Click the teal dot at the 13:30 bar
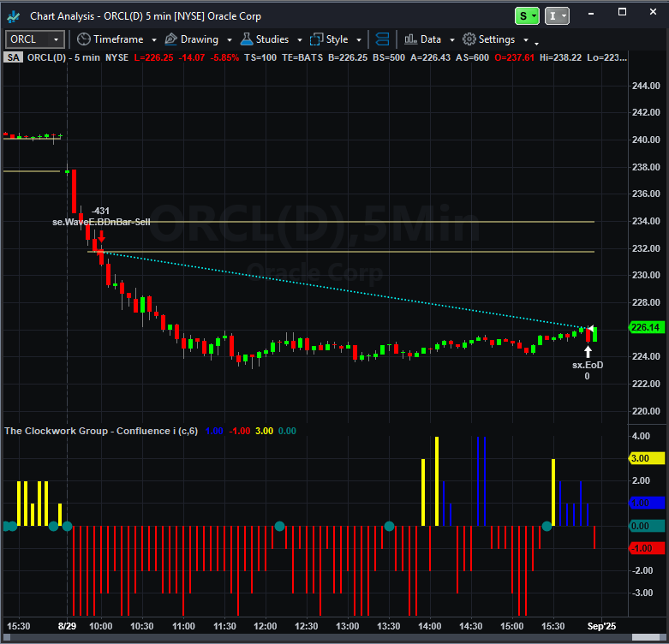Viewport: 669px width, 644px height. (389, 527)
